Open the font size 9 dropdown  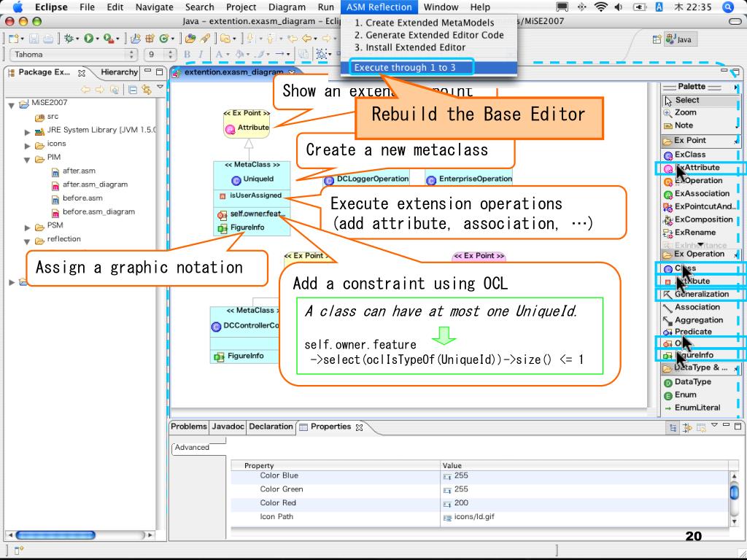click(160, 54)
